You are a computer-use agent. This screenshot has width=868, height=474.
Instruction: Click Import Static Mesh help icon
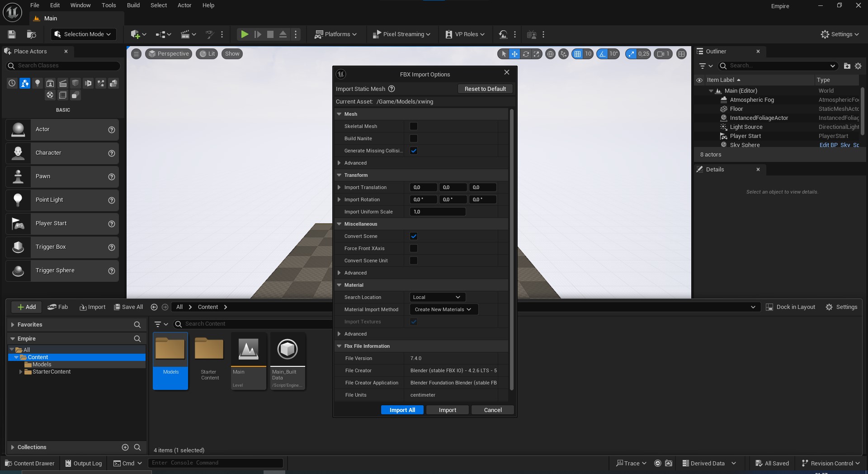pos(392,89)
